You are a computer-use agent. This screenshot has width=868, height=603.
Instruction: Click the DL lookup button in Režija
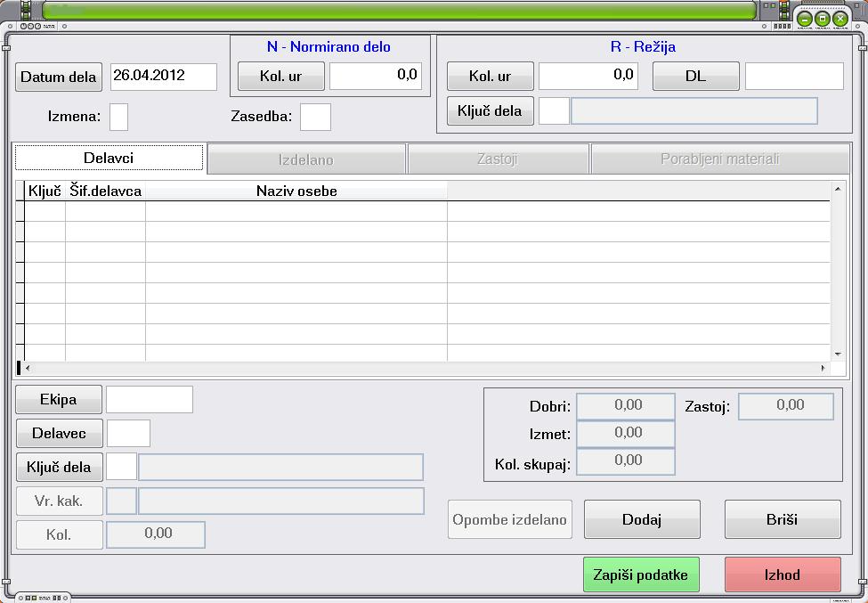(696, 76)
